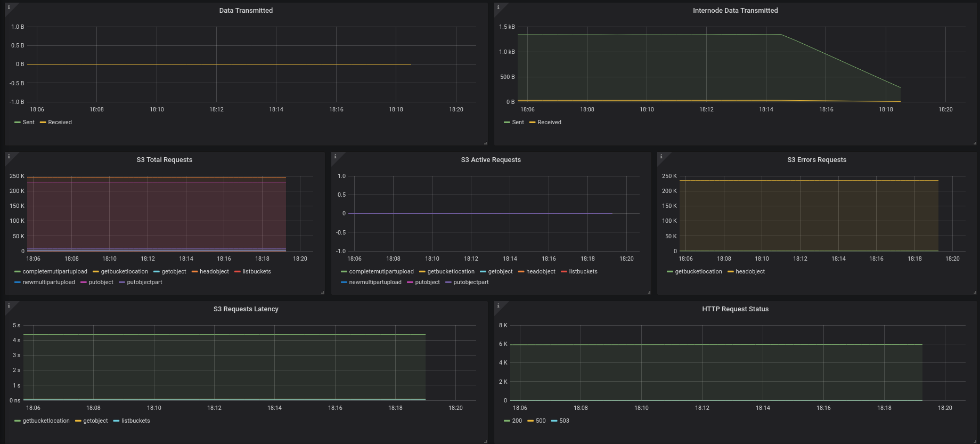Viewport: 980px width, 444px height.
Task: Click the resize handle of S3 Total Requests panel
Action: [x=322, y=292]
